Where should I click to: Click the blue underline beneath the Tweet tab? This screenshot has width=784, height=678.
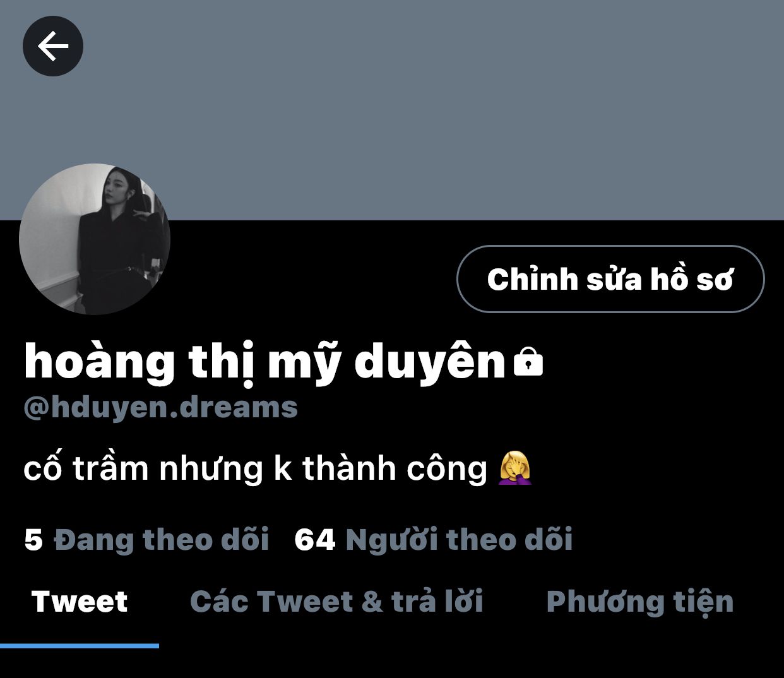tap(80, 645)
